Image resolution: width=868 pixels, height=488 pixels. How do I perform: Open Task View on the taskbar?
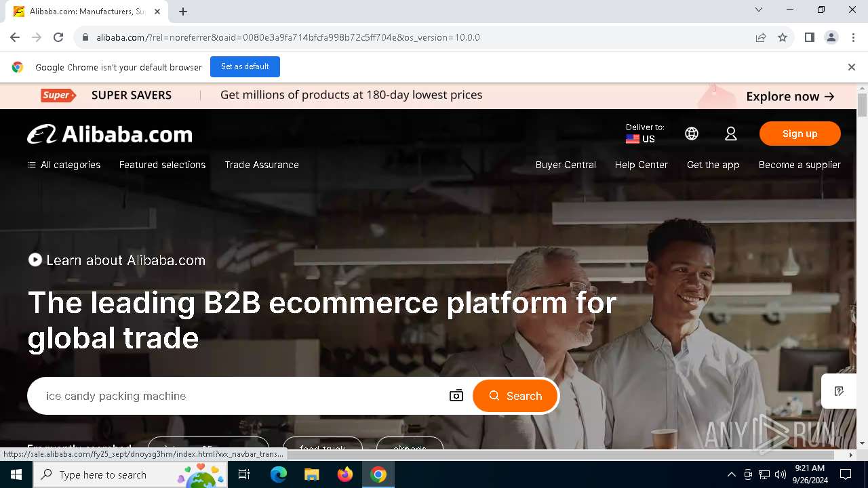pos(244,474)
